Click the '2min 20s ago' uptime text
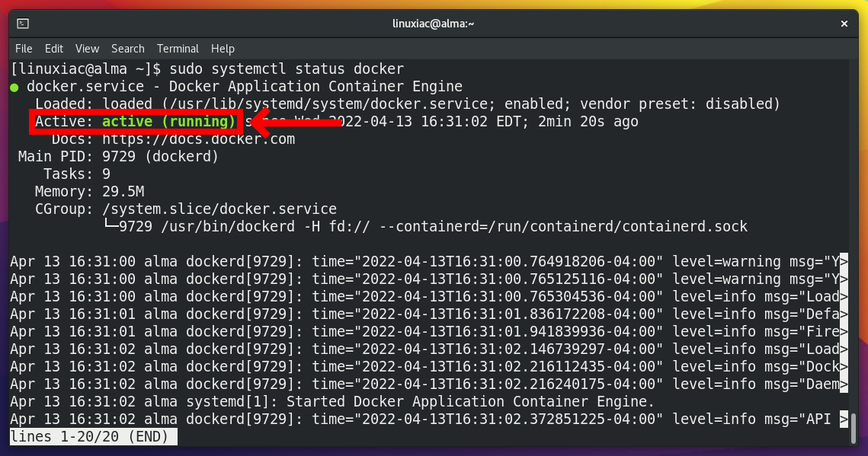The height and width of the screenshot is (456, 868). coord(588,122)
